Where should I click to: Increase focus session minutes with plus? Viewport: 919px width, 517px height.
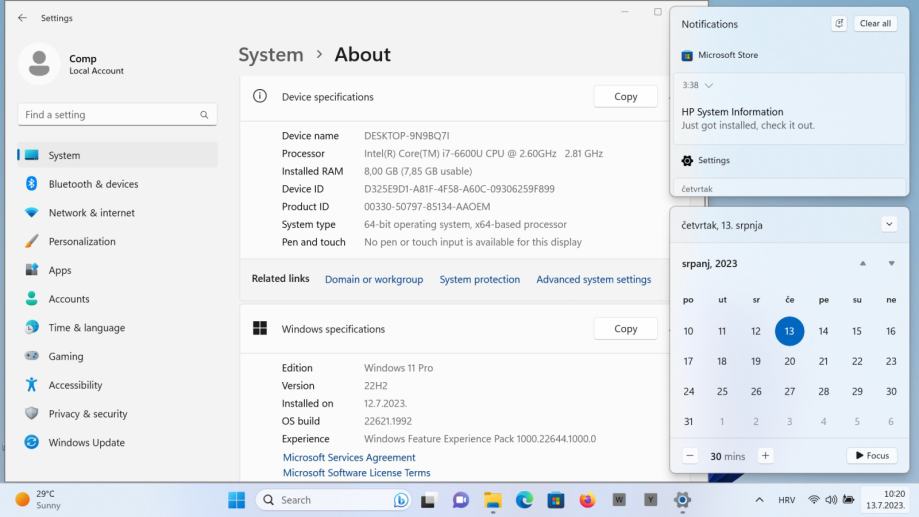tap(765, 455)
